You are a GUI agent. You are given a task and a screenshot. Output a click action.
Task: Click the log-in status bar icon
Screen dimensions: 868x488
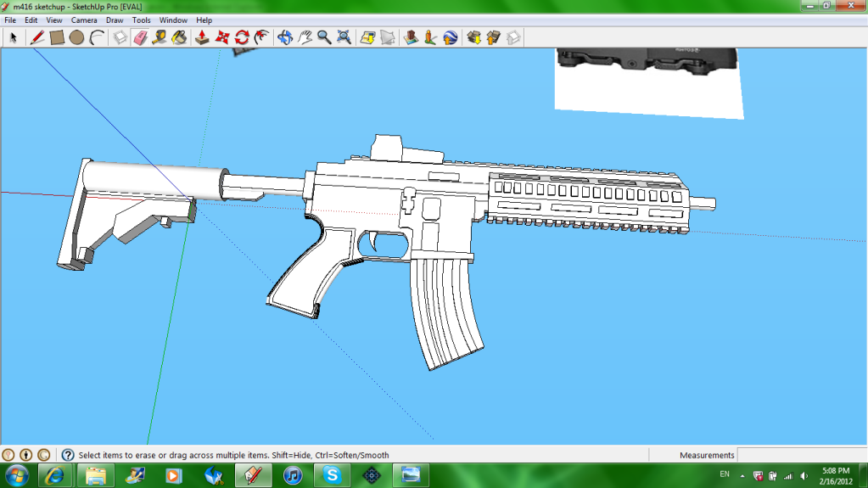[x=44, y=455]
